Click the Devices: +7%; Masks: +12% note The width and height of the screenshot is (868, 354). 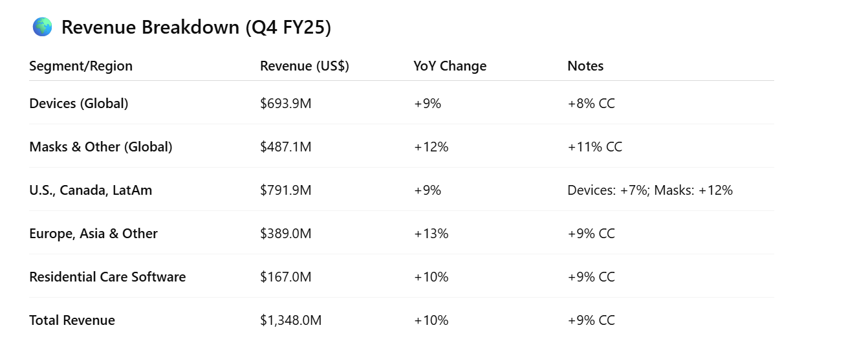(x=649, y=190)
